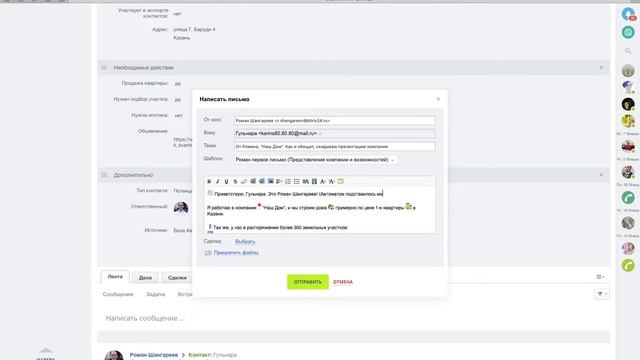Click the green phone call icon in sidebar

[628, 198]
